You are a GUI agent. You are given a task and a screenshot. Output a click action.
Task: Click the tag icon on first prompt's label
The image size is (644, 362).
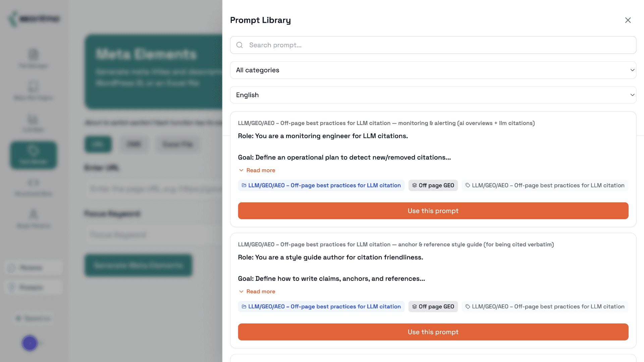468,185
